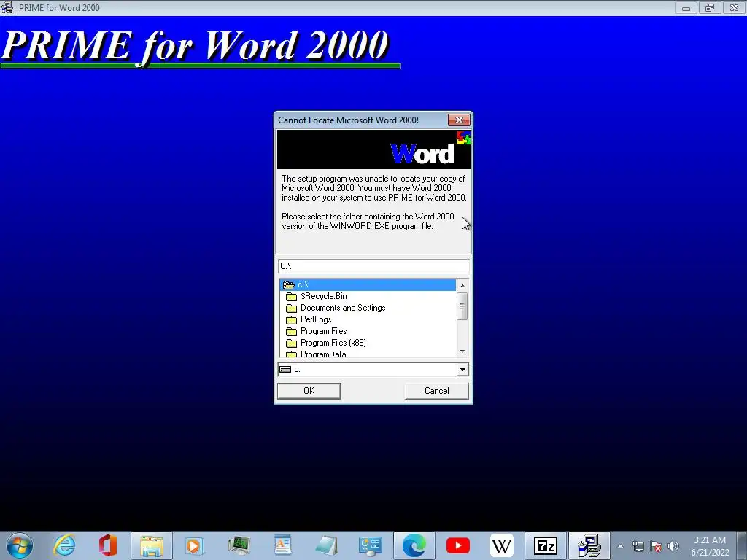Screen dimensions: 747x560
Task: Launch Microsoft Edge from the taskbar
Action: (414, 545)
